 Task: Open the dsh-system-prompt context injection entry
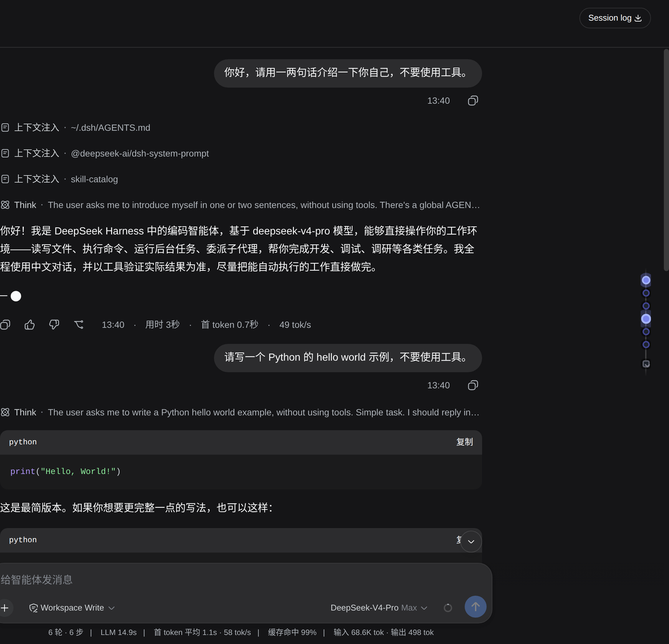point(105,154)
